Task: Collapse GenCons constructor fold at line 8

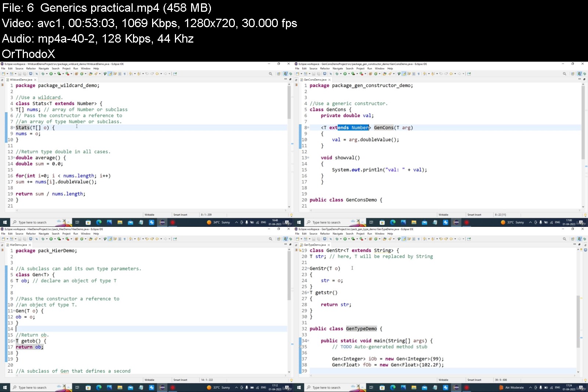Action: [x=308, y=128]
